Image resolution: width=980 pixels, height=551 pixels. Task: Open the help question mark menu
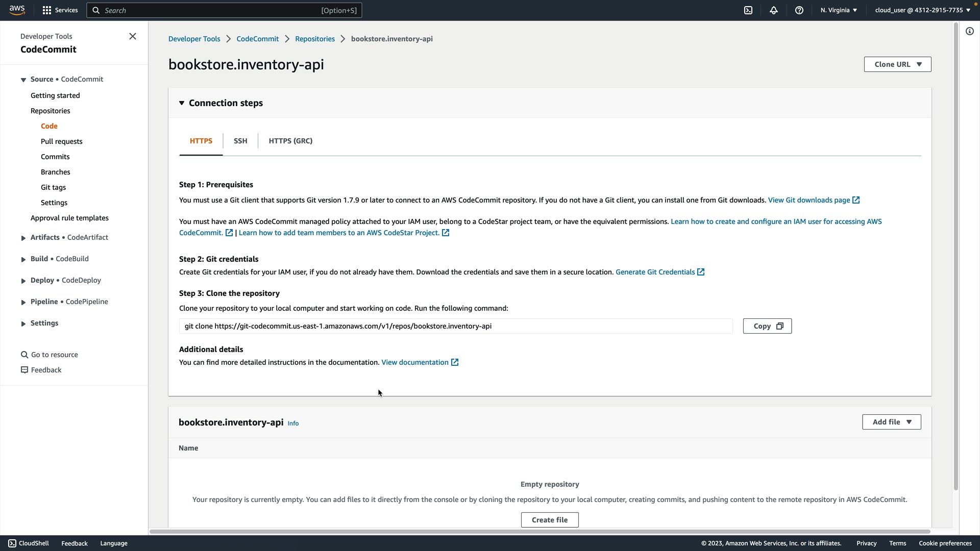click(x=799, y=10)
